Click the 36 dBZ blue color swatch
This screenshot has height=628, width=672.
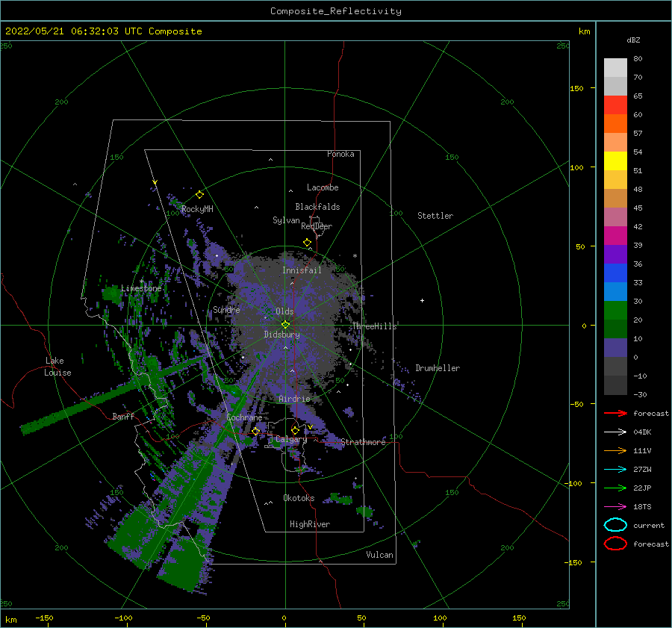point(615,273)
